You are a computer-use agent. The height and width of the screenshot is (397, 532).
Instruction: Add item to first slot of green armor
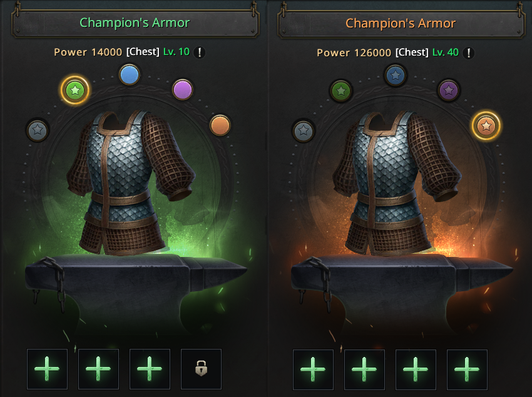coord(47,369)
